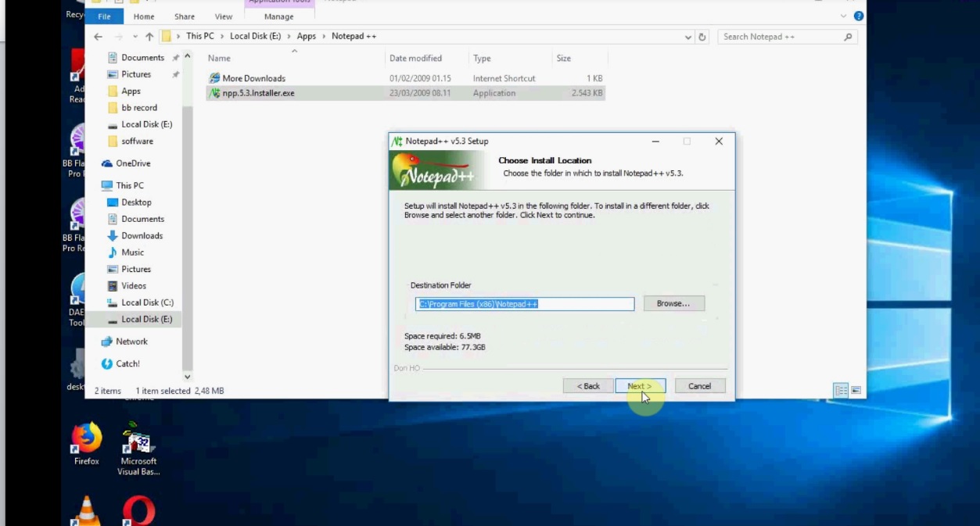Expand the ribbon chevron

pyautogui.click(x=844, y=16)
